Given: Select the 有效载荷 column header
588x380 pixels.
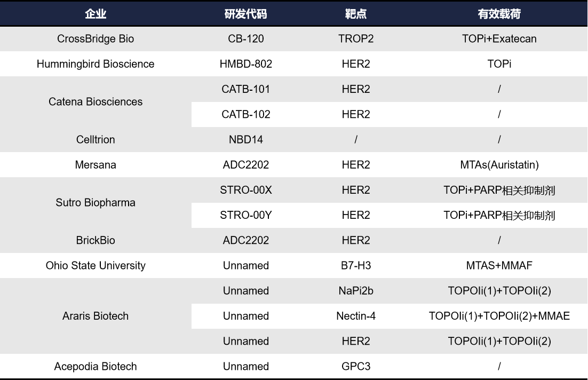Looking at the screenshot, I should pyautogui.click(x=499, y=14).
